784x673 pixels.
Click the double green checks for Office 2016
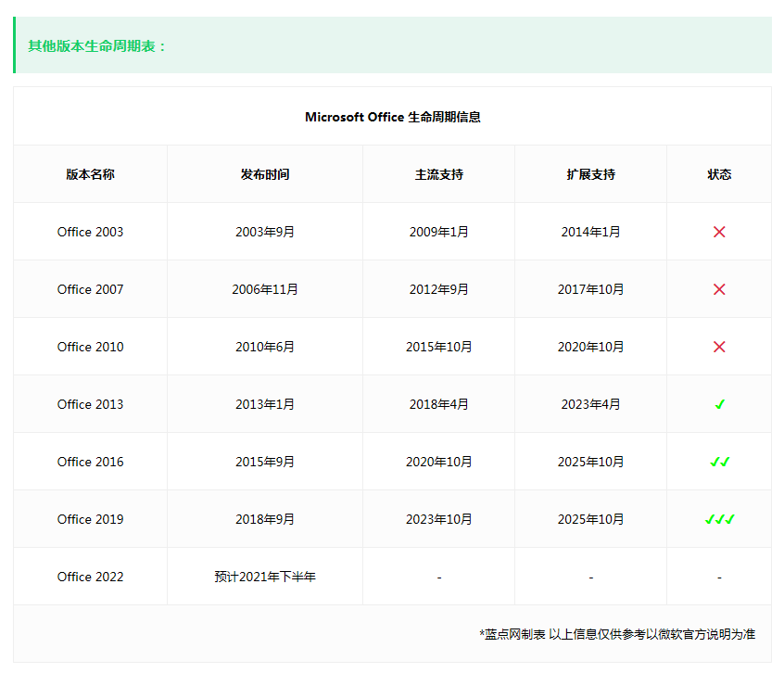pyautogui.click(x=719, y=462)
